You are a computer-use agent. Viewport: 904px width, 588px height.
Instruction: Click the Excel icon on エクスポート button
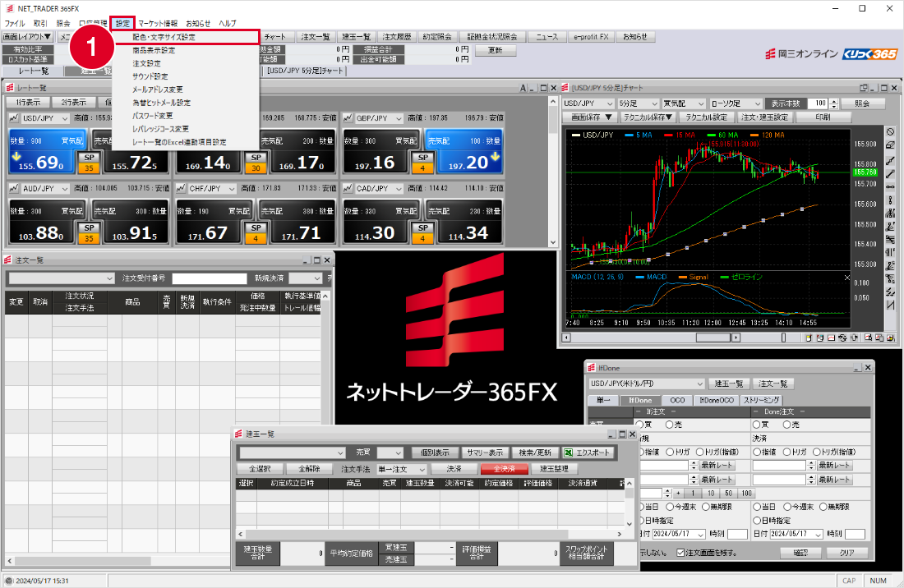(569, 452)
